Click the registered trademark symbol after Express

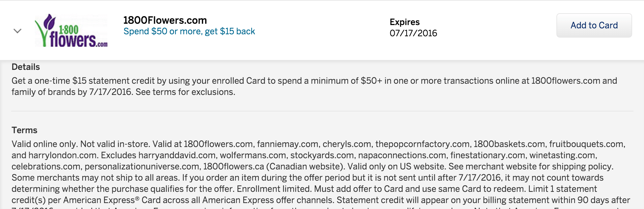137,199
